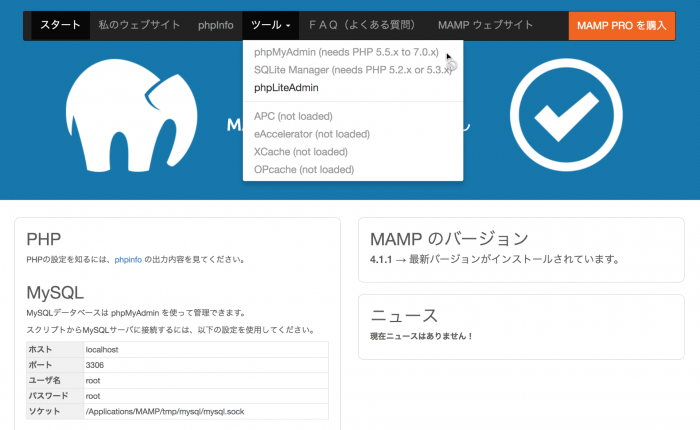Image resolution: width=700 pixels, height=430 pixels.
Task: Choose APC (not loaded) entry
Action: (293, 117)
